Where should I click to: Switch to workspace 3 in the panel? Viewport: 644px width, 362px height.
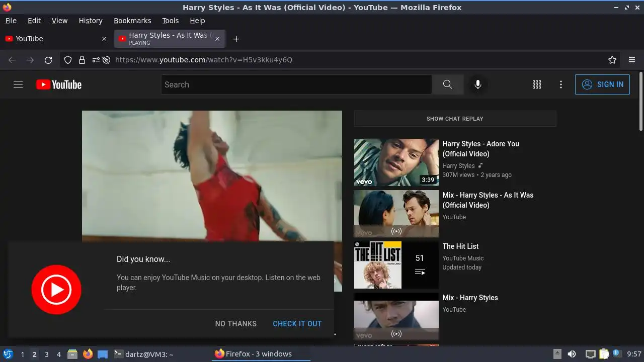(x=46, y=354)
